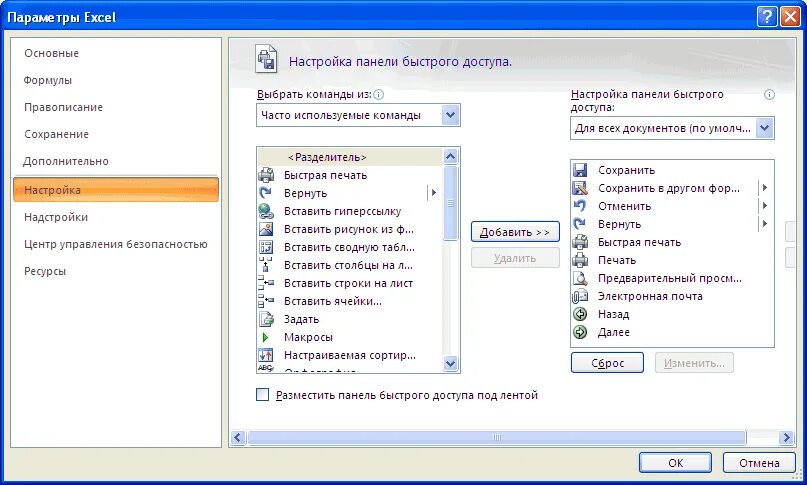This screenshot has height=485, width=807.
Task: Expand submenu arrow of 'Вернуть' in left list
Action: click(x=433, y=193)
